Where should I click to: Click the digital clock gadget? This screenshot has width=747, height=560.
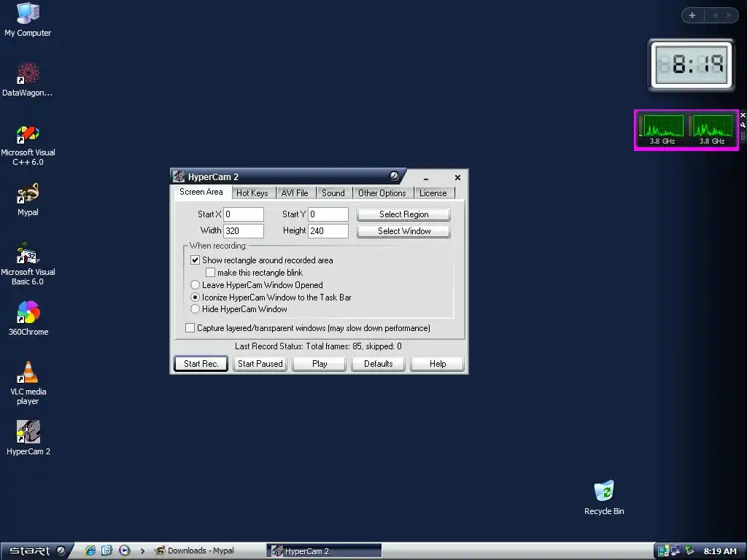tap(691, 65)
